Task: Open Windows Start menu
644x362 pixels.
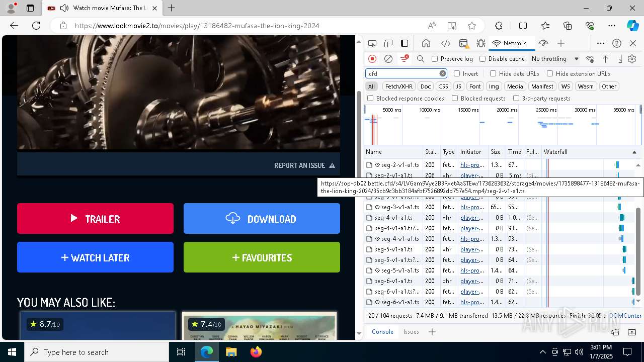Action: 12,352
